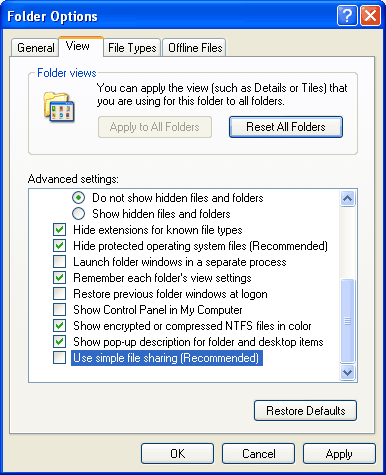Click 'Show pop-up description for folder and desktop items' label

(x=198, y=342)
